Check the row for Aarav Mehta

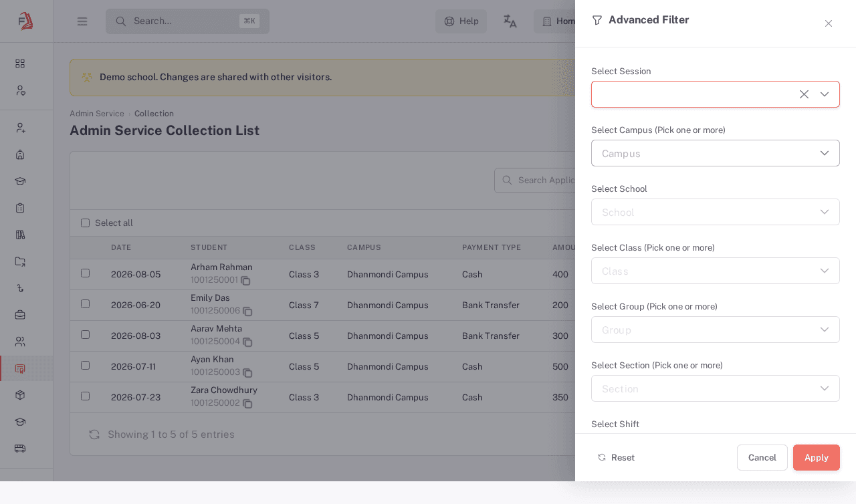point(85,335)
